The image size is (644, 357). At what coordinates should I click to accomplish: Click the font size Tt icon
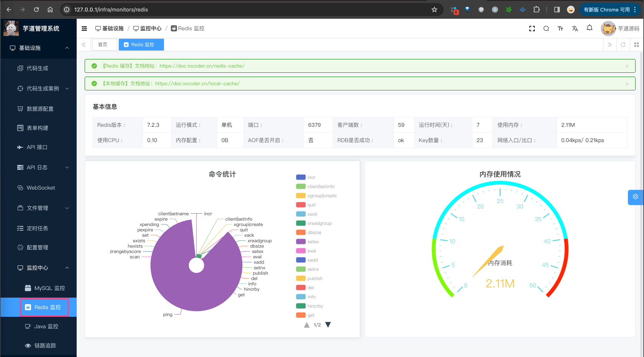coord(560,28)
